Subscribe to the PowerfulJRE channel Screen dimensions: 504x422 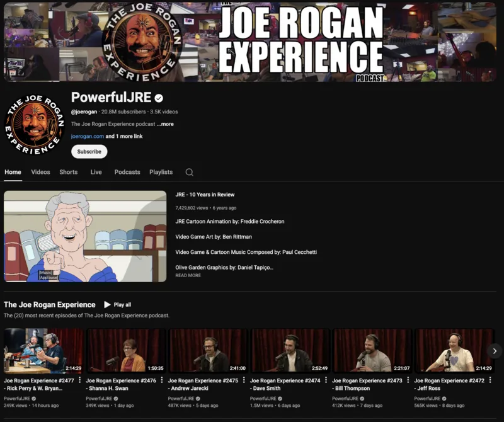[88, 151]
